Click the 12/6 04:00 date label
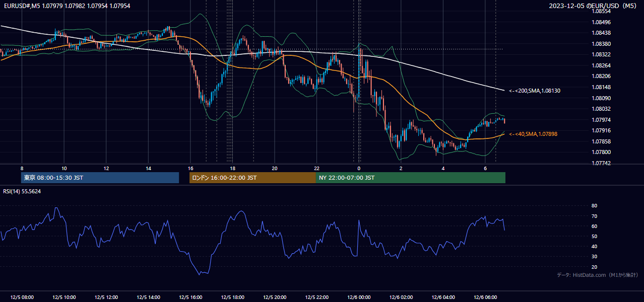 443,297
